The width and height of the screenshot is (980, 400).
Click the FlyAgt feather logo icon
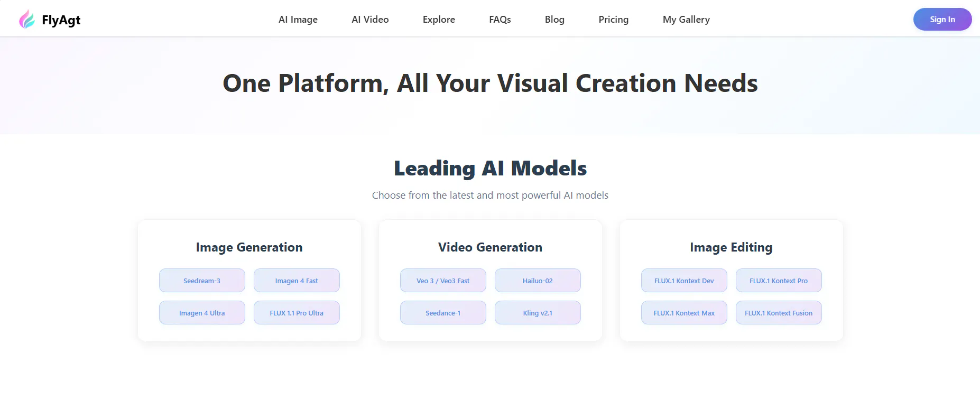27,20
